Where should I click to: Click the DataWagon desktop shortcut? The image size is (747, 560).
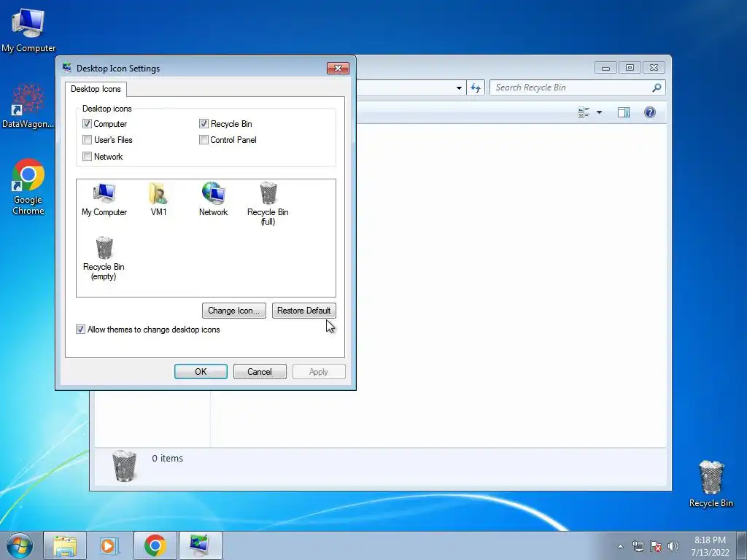point(28,106)
